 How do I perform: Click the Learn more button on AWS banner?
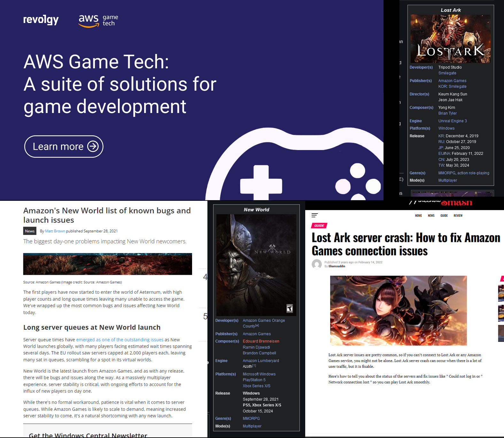pos(64,147)
